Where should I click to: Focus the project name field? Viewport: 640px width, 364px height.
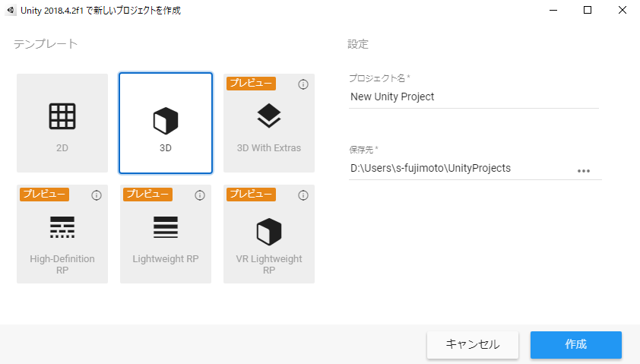(x=474, y=97)
